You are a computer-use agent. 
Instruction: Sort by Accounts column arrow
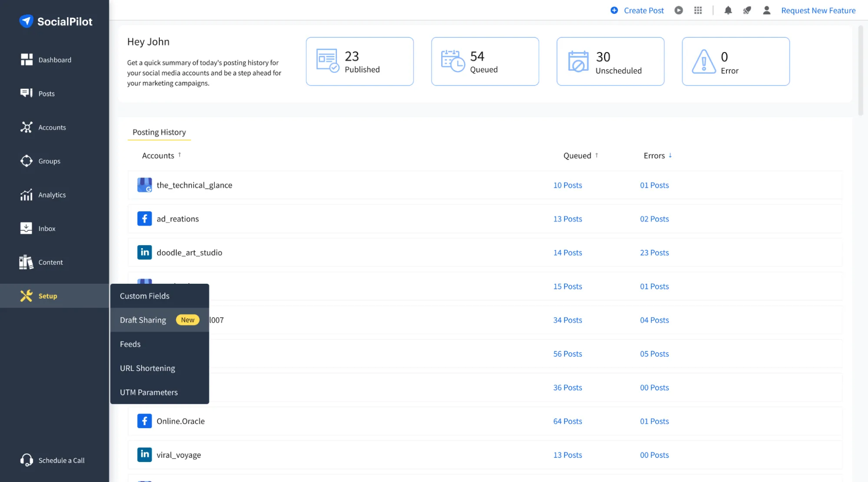pos(179,155)
